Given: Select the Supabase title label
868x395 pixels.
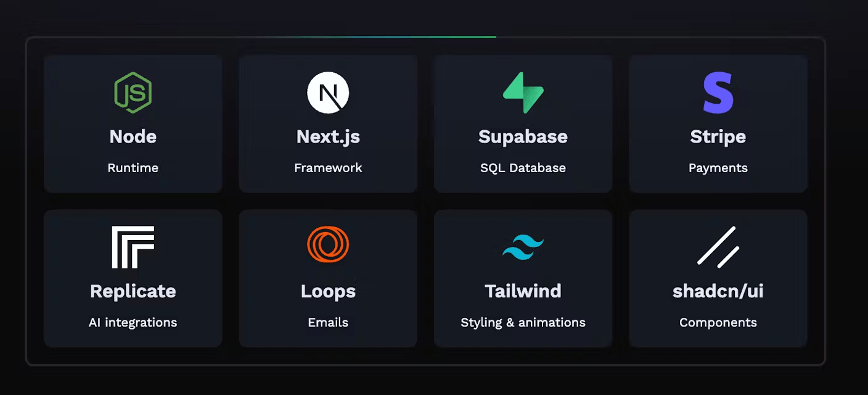Looking at the screenshot, I should pyautogui.click(x=523, y=136).
